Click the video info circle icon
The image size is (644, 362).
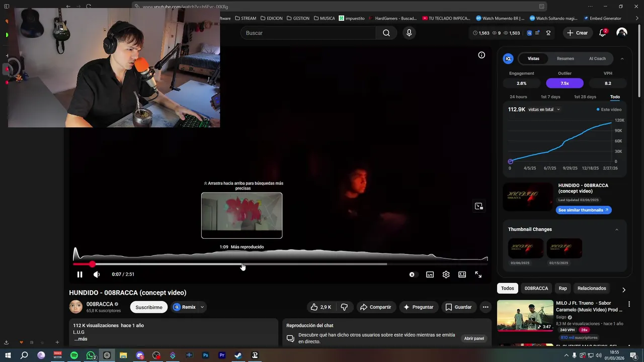(481, 55)
